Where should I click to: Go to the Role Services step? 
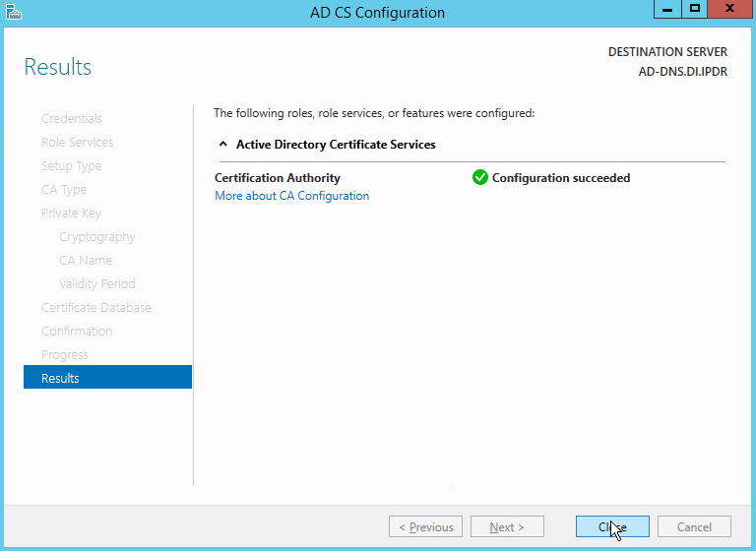pos(77,143)
